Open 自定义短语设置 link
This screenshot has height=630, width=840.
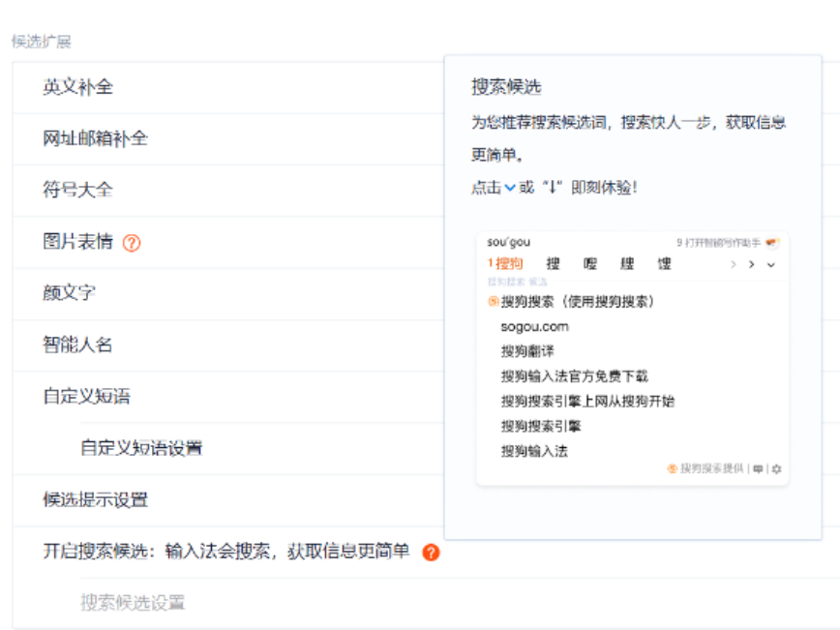(141, 448)
